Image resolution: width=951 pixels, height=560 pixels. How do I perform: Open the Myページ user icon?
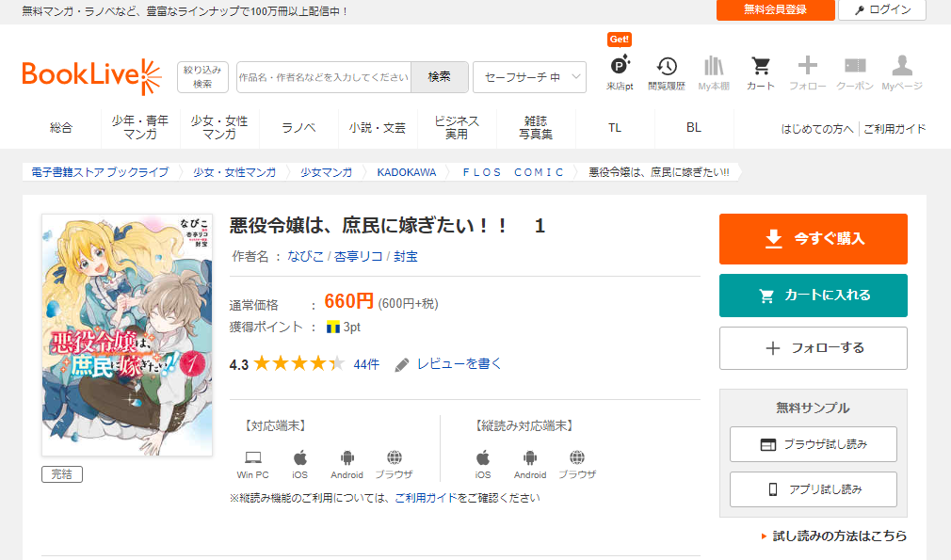(901, 68)
